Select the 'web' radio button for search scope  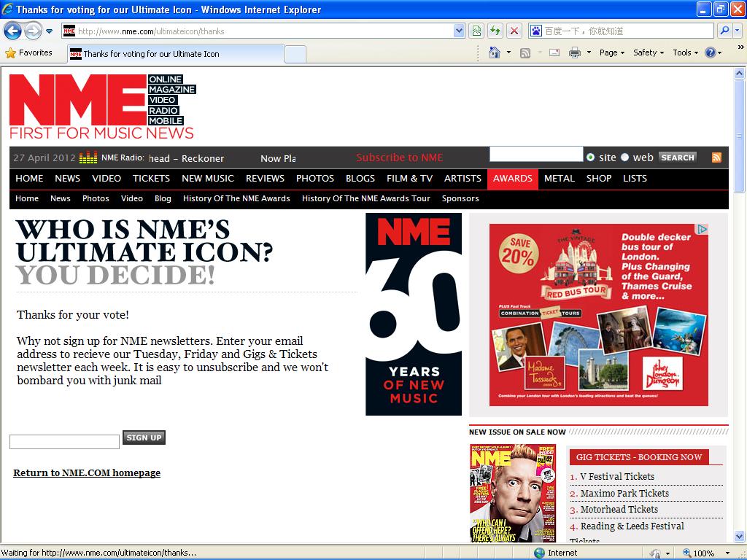click(624, 157)
